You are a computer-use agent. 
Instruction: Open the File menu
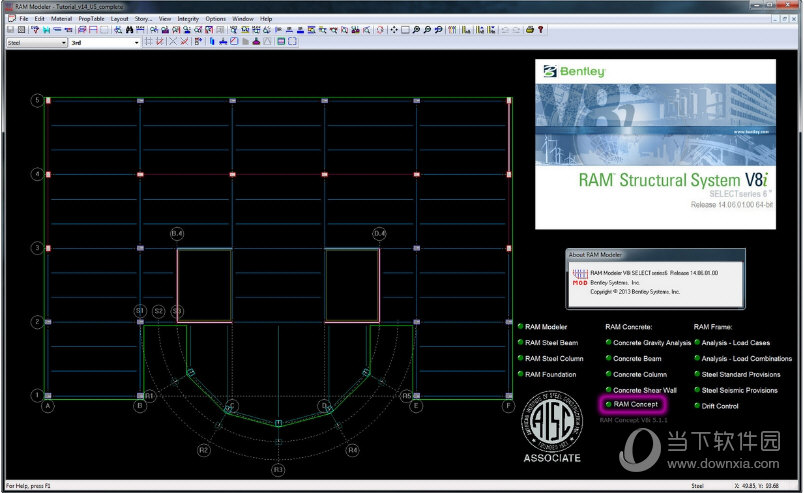[x=24, y=18]
